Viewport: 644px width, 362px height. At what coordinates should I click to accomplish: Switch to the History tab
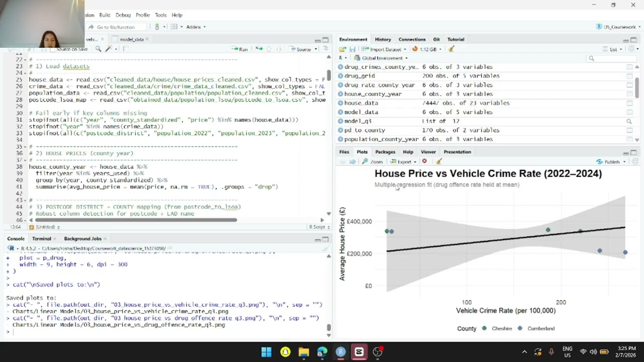[x=382, y=39]
